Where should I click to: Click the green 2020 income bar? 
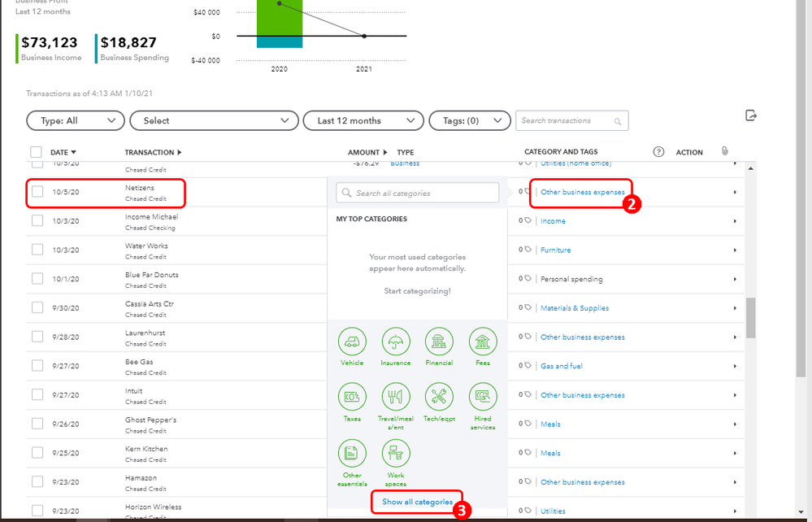(x=280, y=18)
